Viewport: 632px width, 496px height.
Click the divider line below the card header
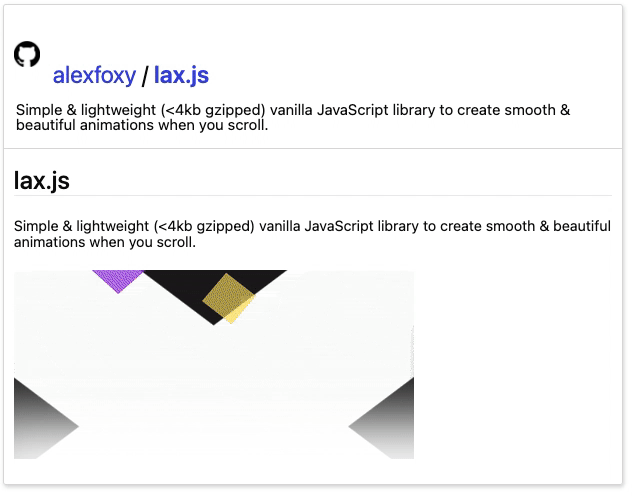(x=313, y=148)
